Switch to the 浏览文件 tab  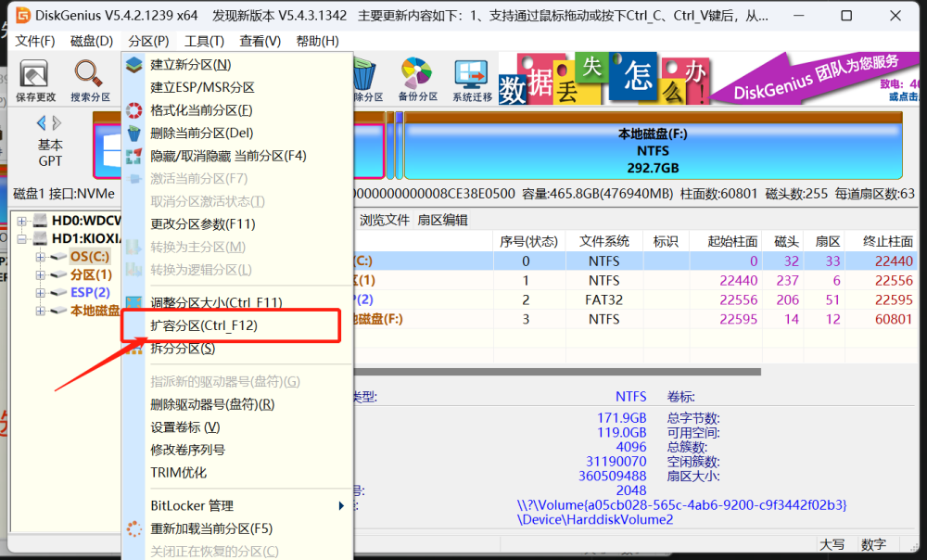coord(385,220)
